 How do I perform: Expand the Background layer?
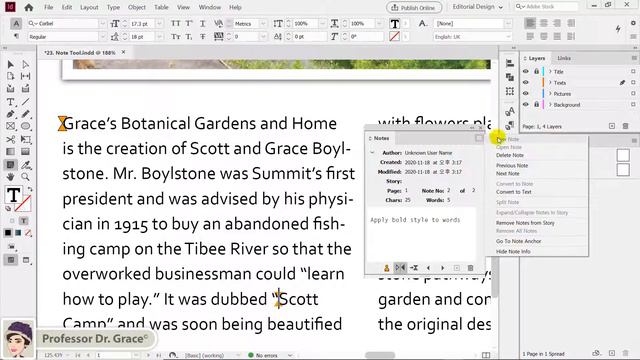click(550, 104)
